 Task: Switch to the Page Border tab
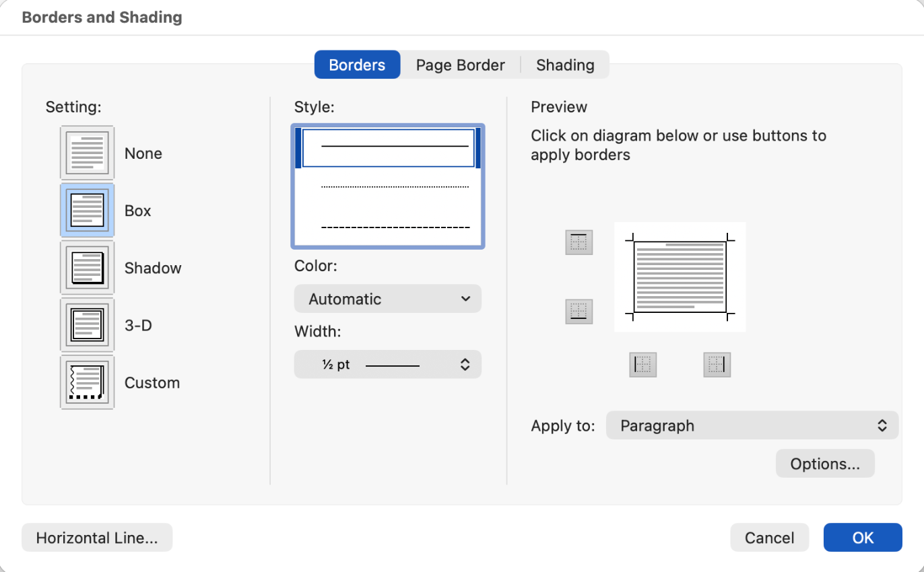pos(460,65)
